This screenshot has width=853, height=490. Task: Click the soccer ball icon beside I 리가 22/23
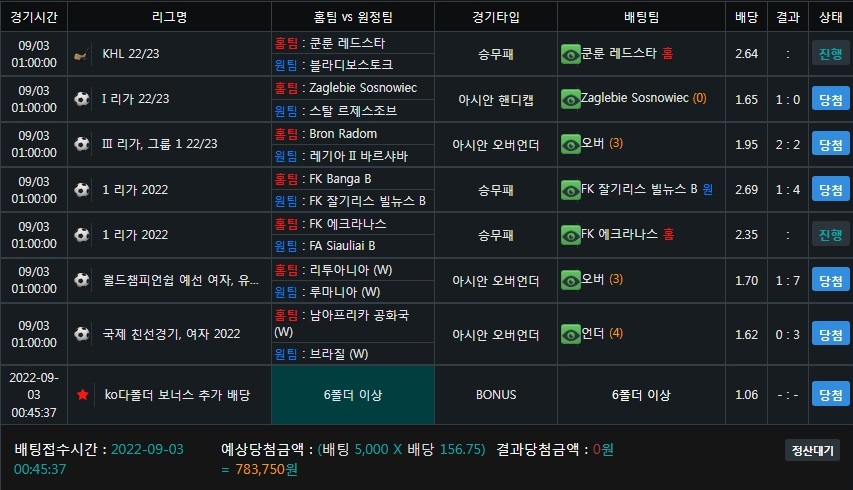coord(82,99)
